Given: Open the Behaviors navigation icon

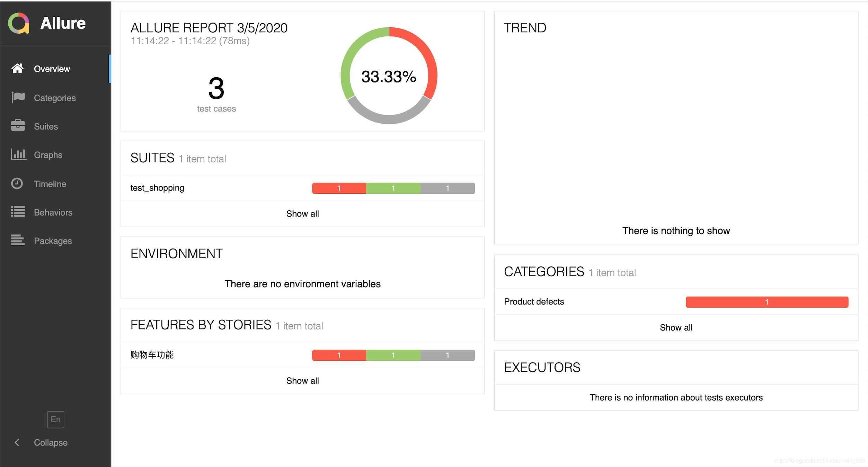Looking at the screenshot, I should coord(17,212).
